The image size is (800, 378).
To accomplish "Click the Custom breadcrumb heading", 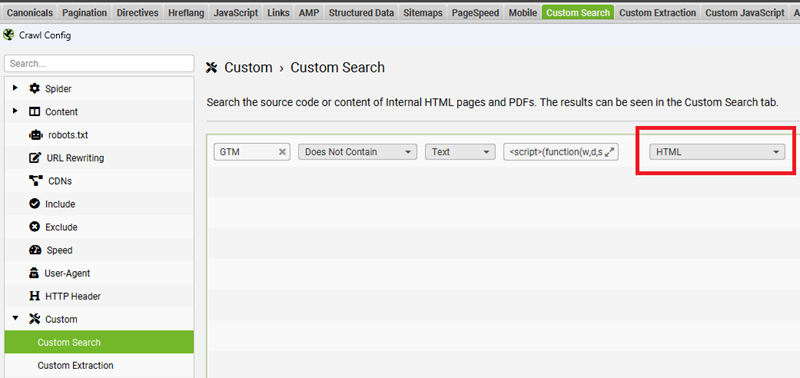I will 248,67.
